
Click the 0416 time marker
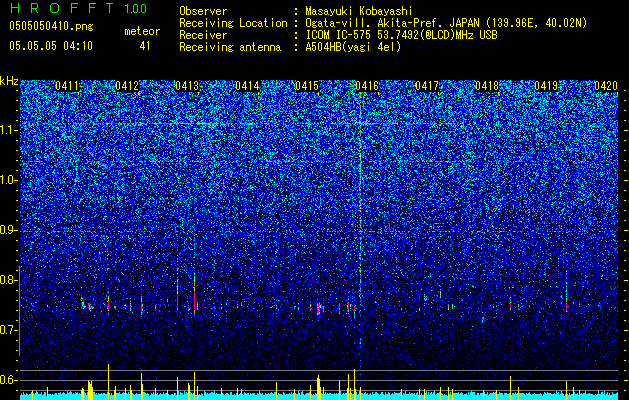point(367,86)
